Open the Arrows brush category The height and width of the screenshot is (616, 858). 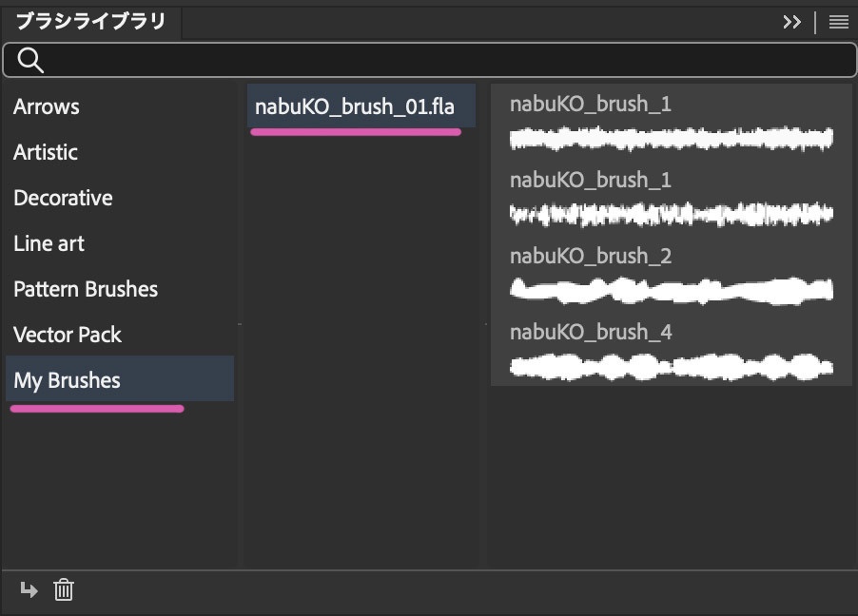47,106
